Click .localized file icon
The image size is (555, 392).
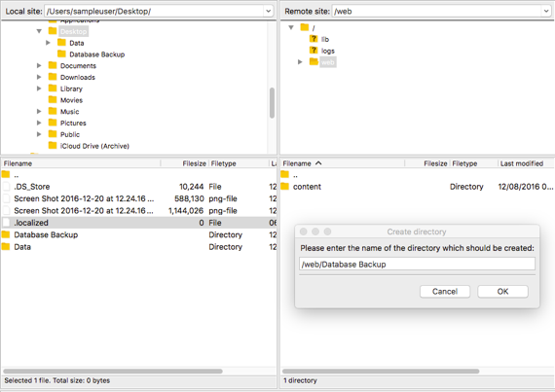tap(6, 223)
